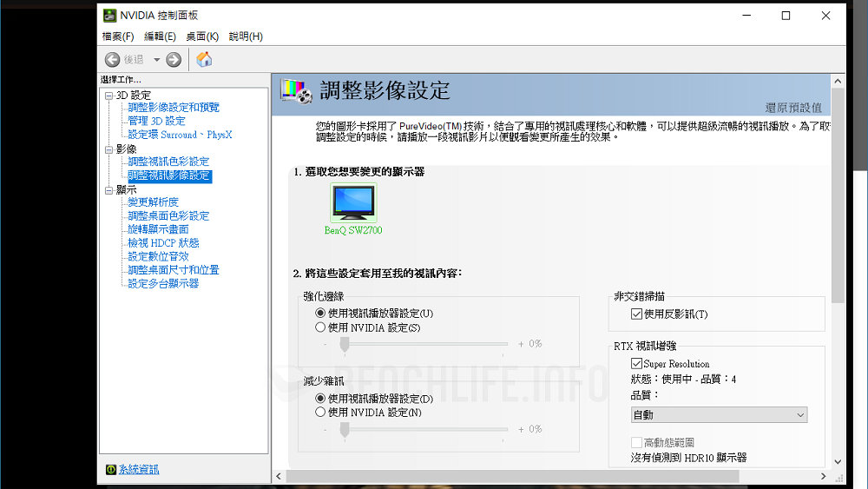Click horizontal scrollbar left arrow
The width and height of the screenshot is (868, 489).
pos(279,476)
